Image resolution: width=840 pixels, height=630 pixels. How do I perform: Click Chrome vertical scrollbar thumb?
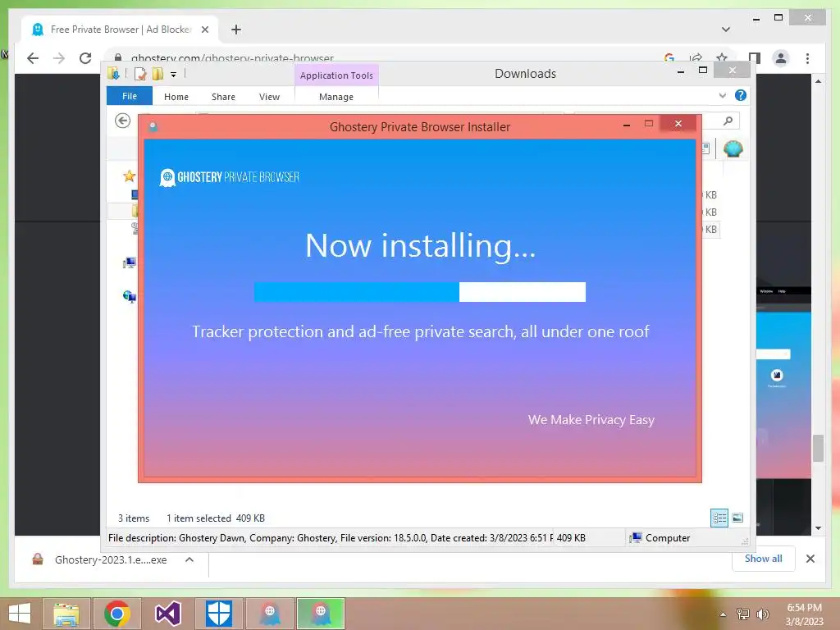click(818, 448)
